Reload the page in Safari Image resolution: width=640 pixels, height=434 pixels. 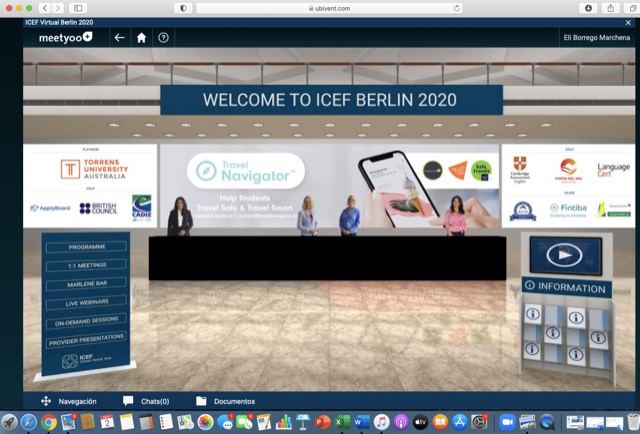point(456,8)
